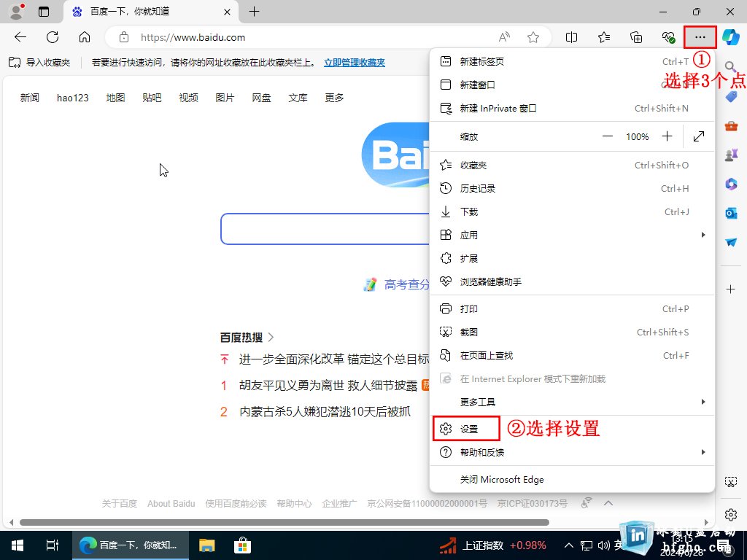Open 收藏夹 from the menu
Screen dimensions: 747x560
(572, 166)
